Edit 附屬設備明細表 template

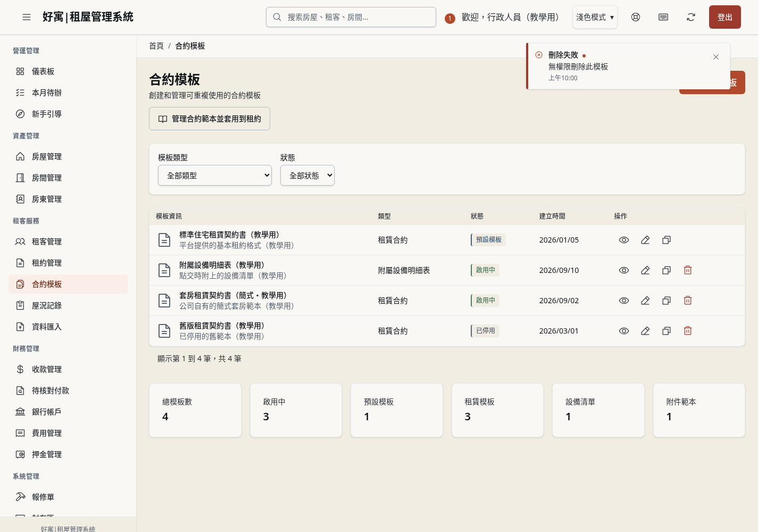pyautogui.click(x=645, y=270)
